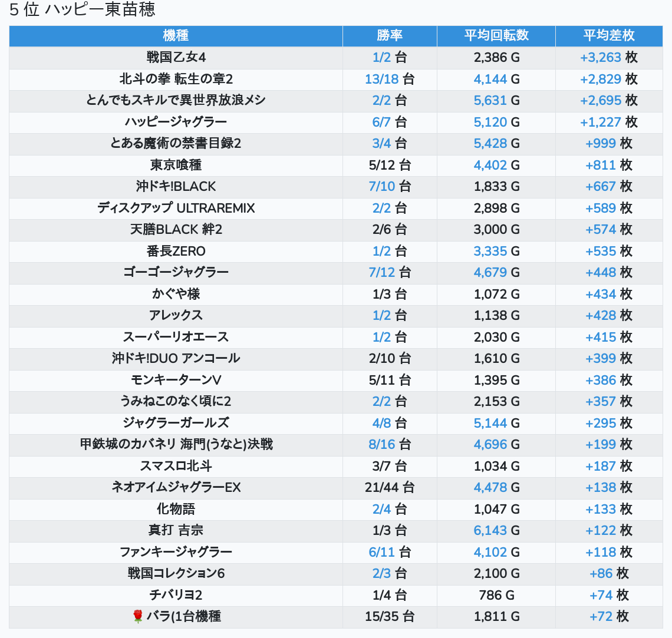Click the 機種 column header
The height and width of the screenshot is (638, 672).
176,35
